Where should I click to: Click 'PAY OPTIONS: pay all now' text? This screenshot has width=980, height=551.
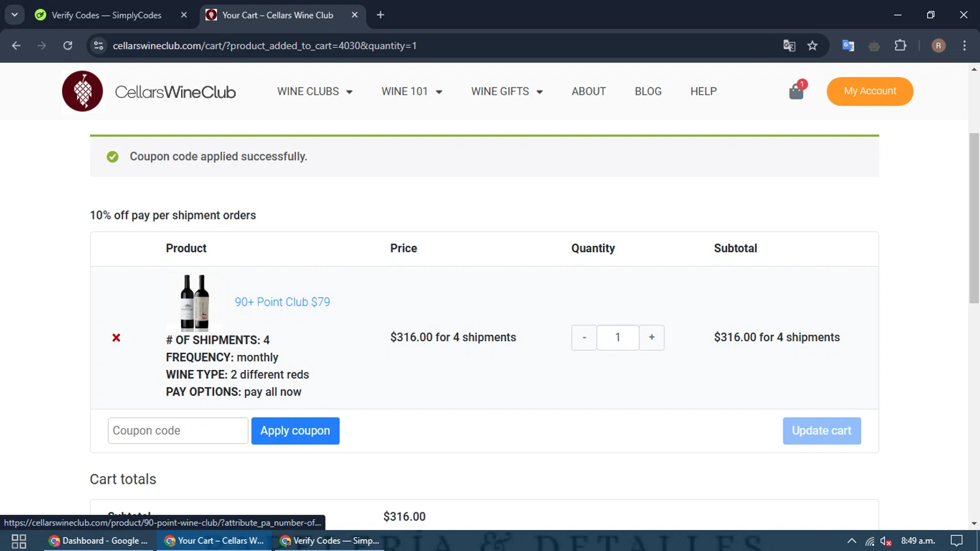coord(233,392)
